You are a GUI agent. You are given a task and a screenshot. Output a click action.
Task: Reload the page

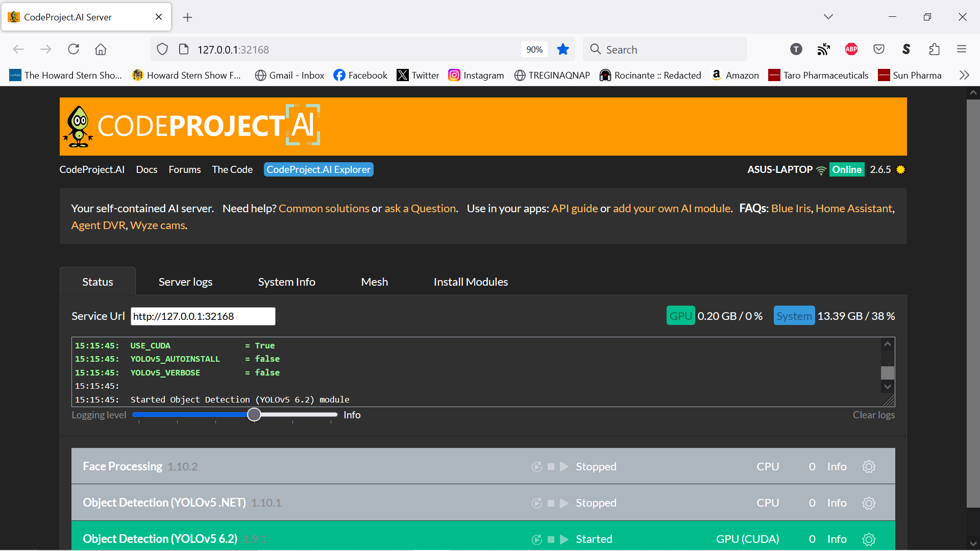(73, 49)
